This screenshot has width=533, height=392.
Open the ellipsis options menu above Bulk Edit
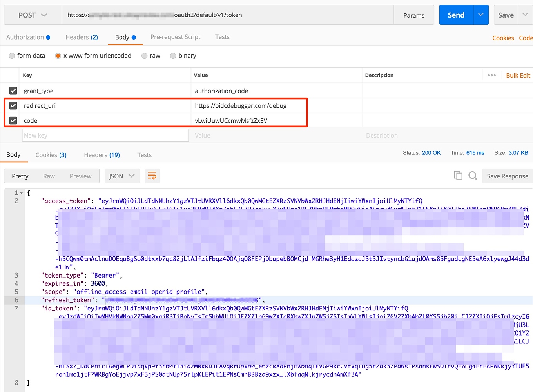click(x=492, y=75)
